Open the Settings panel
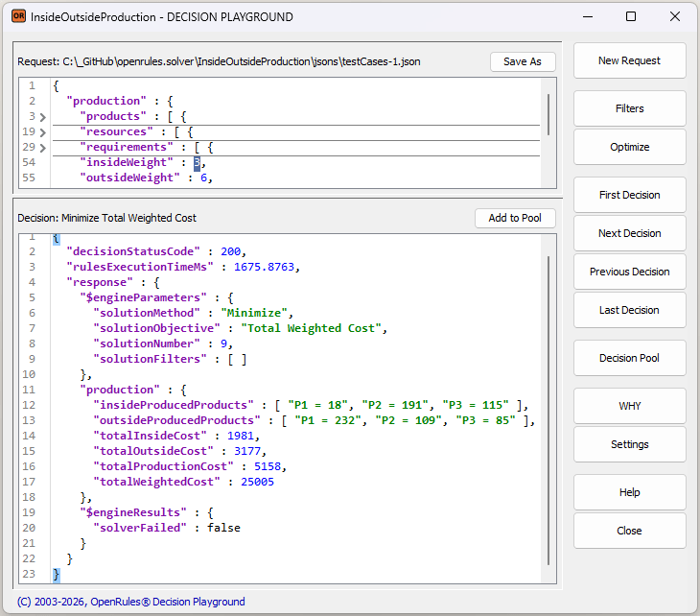 pyautogui.click(x=629, y=444)
